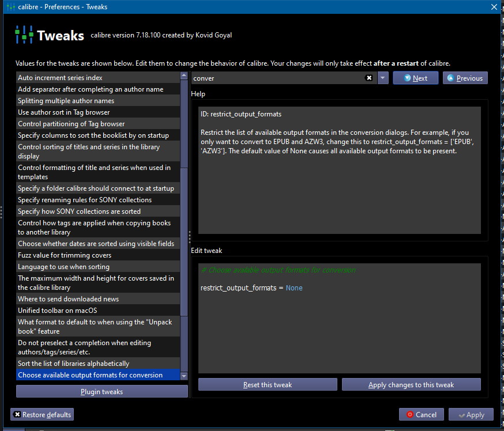Screen dimensions: 504x431
Task: Select 'Auto increment series index' tweak
Action: tap(98, 78)
